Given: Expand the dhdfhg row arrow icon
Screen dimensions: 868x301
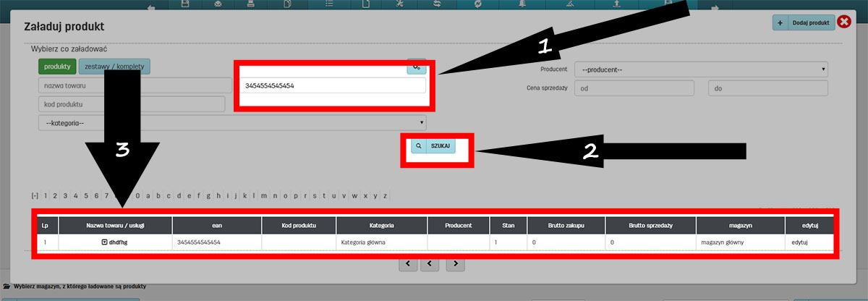Looking at the screenshot, I should pos(104,242).
